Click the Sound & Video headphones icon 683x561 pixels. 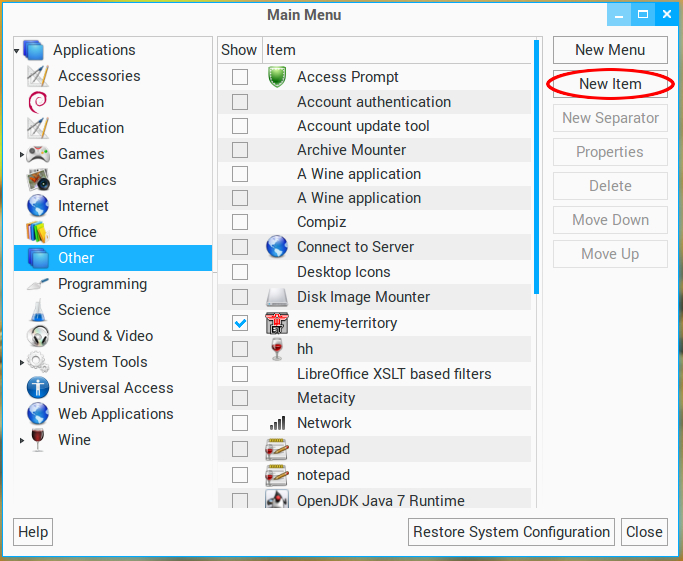(x=38, y=336)
